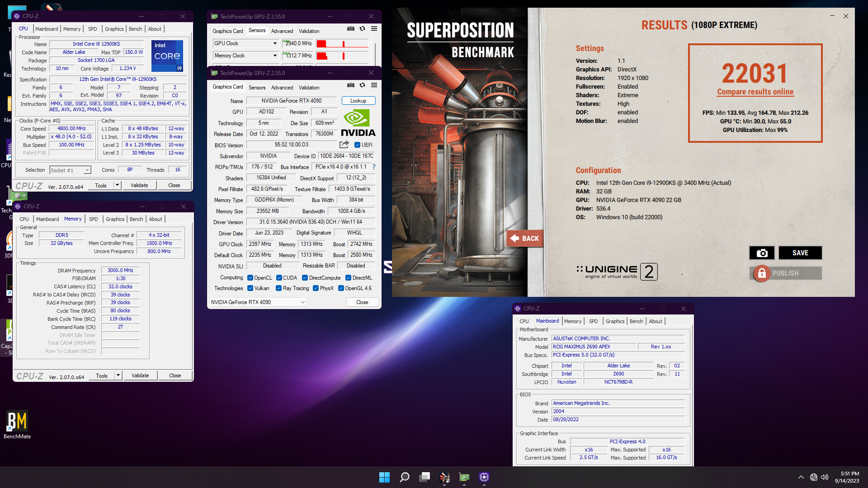The width and height of the screenshot is (868, 488).
Task: Click the lock icon on the Publish button
Action: (x=762, y=273)
